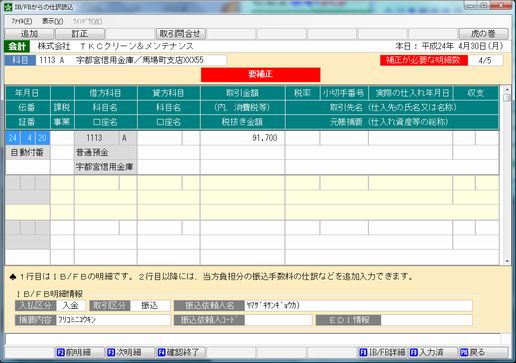Click the 普通預金 account name cell

[105, 153]
